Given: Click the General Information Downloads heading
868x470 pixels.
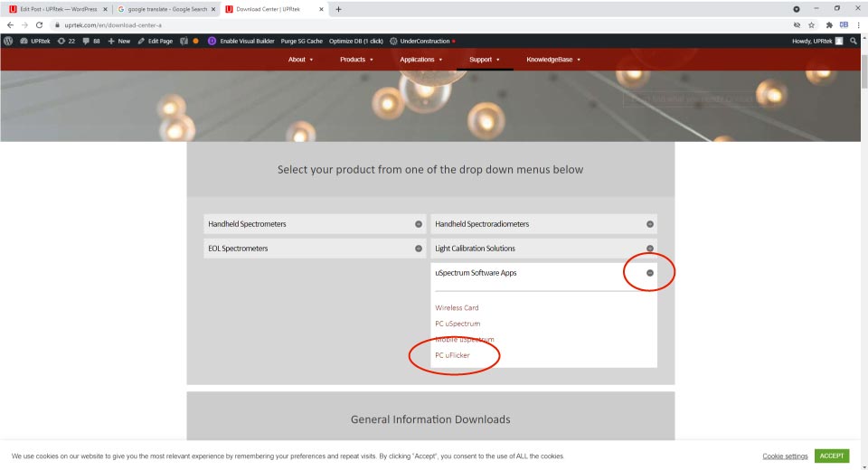Looking at the screenshot, I should pos(430,419).
